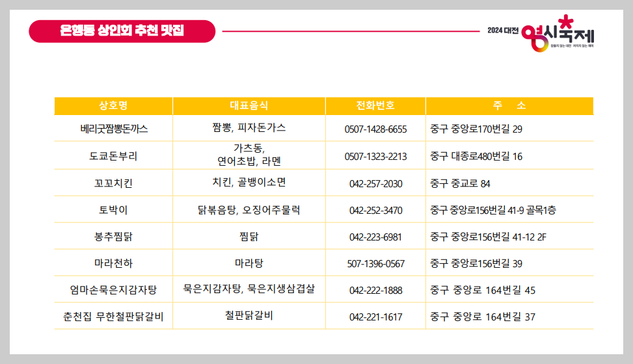
Task: Click address 중구 중교로 84
Action: [x=460, y=183]
